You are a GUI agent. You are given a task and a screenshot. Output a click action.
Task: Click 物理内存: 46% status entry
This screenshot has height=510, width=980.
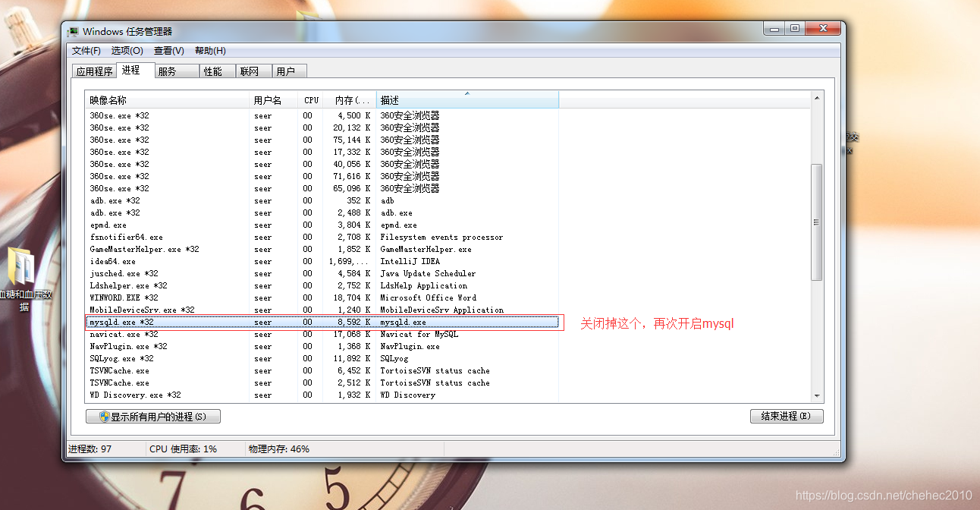(x=278, y=449)
